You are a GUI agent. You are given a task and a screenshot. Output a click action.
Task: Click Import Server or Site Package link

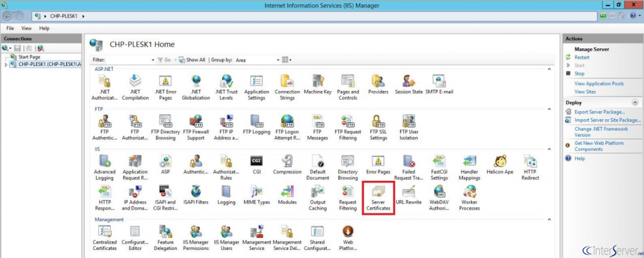click(608, 120)
